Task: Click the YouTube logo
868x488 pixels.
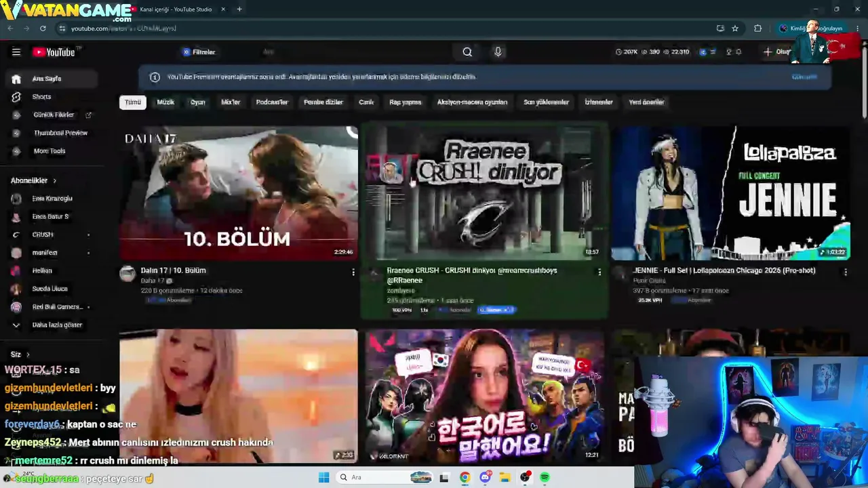Action: [x=55, y=52]
